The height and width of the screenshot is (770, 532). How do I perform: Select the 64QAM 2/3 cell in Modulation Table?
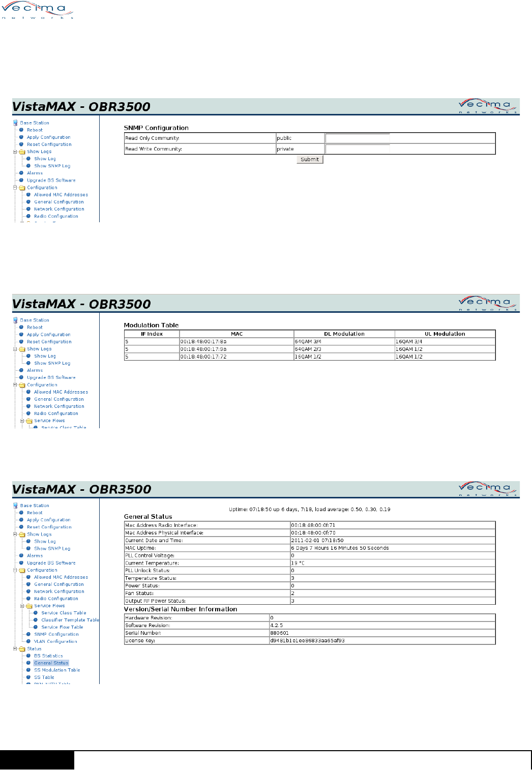tap(344, 349)
